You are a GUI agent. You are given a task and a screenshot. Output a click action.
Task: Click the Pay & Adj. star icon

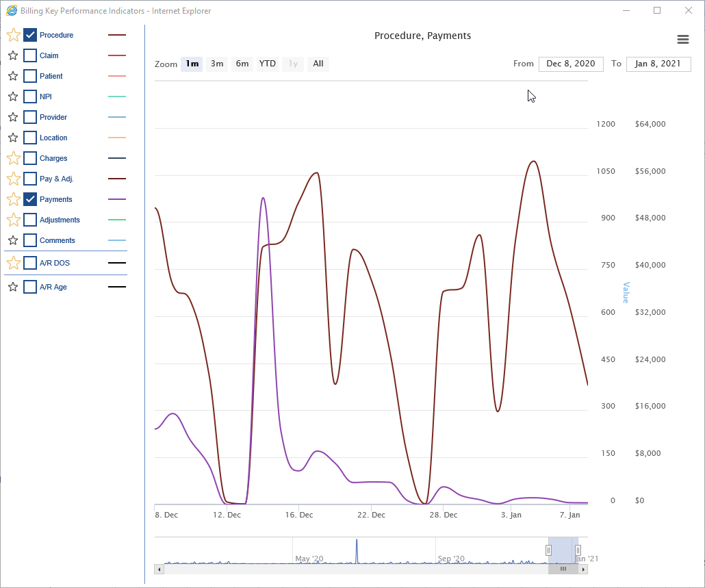[14, 179]
